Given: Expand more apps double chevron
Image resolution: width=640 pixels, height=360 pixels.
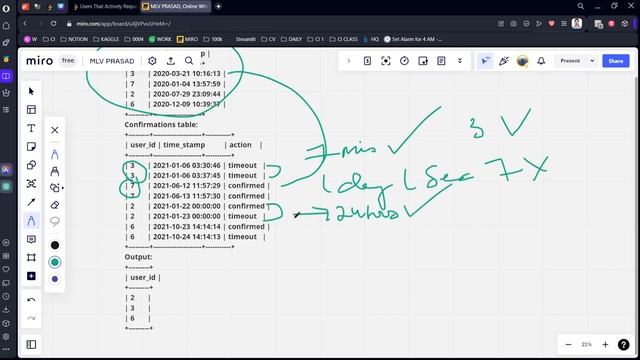Looking at the screenshot, I should pos(460,61).
